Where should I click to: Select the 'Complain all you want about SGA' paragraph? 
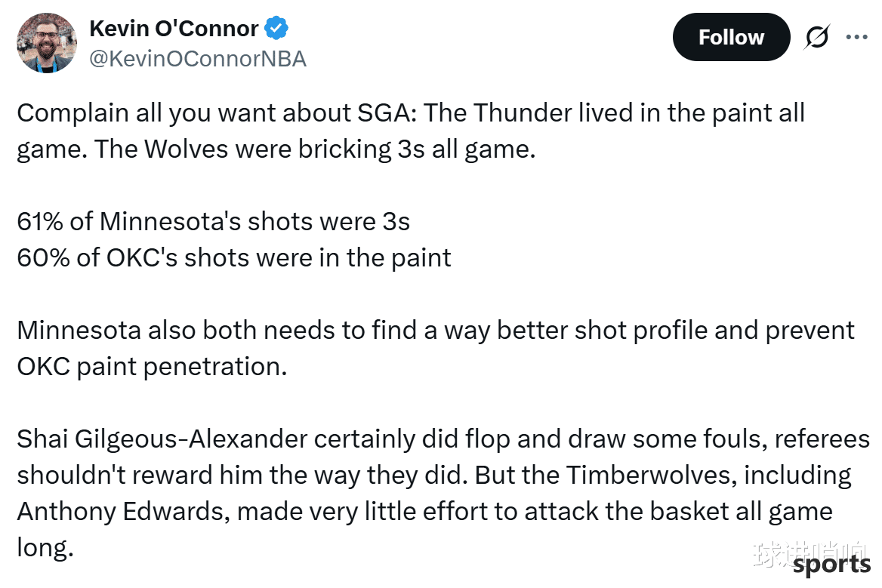pos(412,131)
